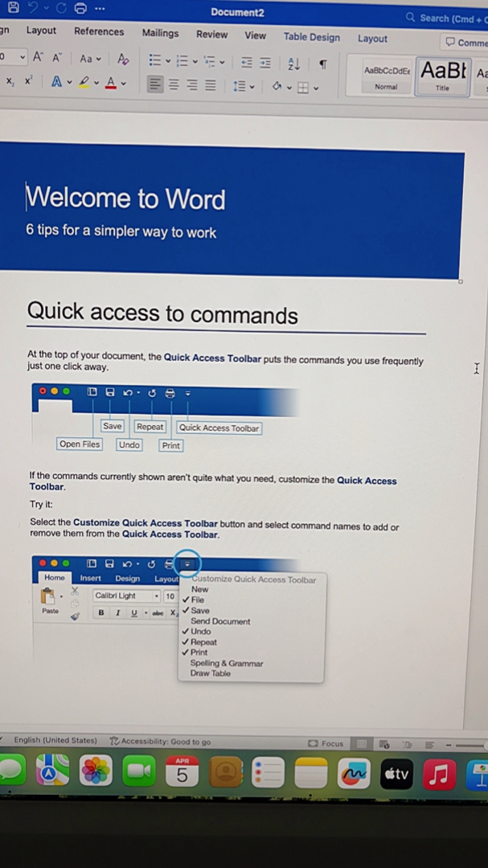Open the three-dots overflow in the title bar
Viewport: 488px width, 868px height.
100,9
